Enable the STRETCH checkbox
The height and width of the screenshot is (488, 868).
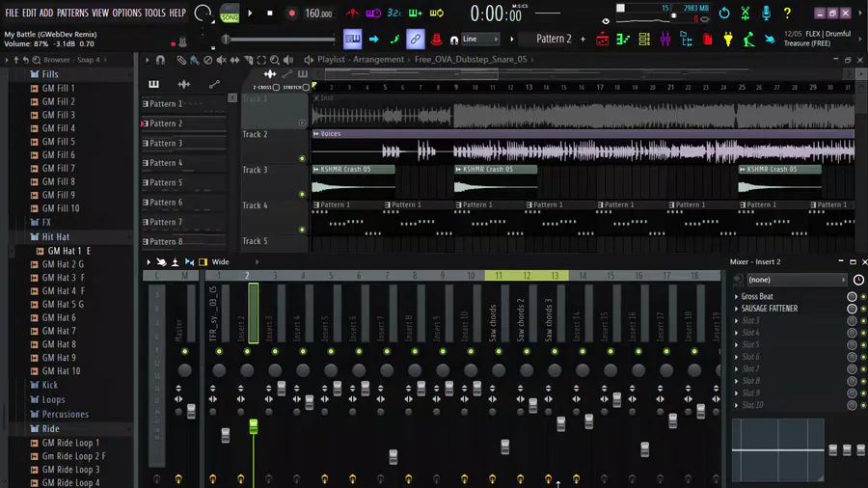306,88
